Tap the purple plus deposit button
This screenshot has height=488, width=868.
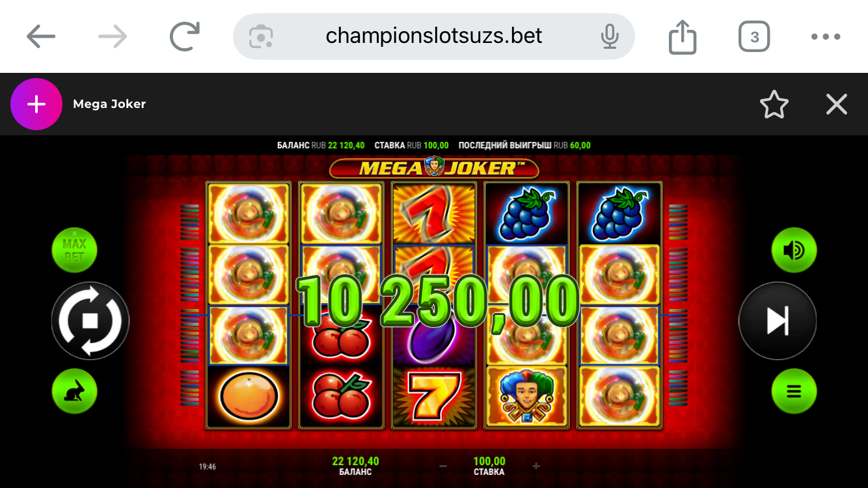tap(36, 104)
